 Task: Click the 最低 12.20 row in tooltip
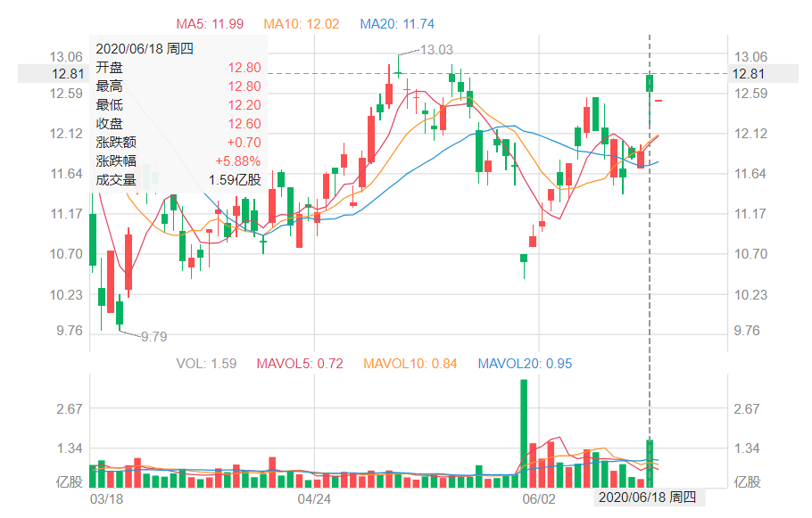click(178, 104)
